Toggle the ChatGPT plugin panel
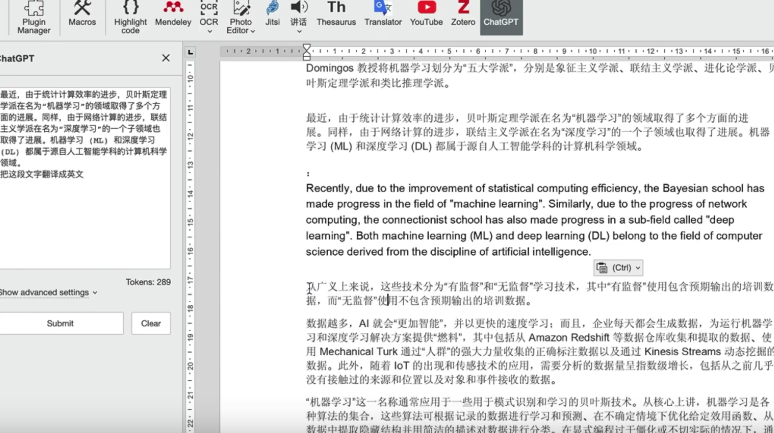The height and width of the screenshot is (433, 774). pos(501,15)
